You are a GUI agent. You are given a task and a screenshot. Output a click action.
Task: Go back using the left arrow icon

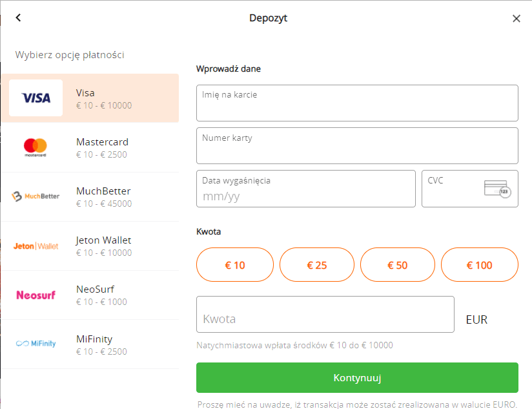click(x=18, y=17)
